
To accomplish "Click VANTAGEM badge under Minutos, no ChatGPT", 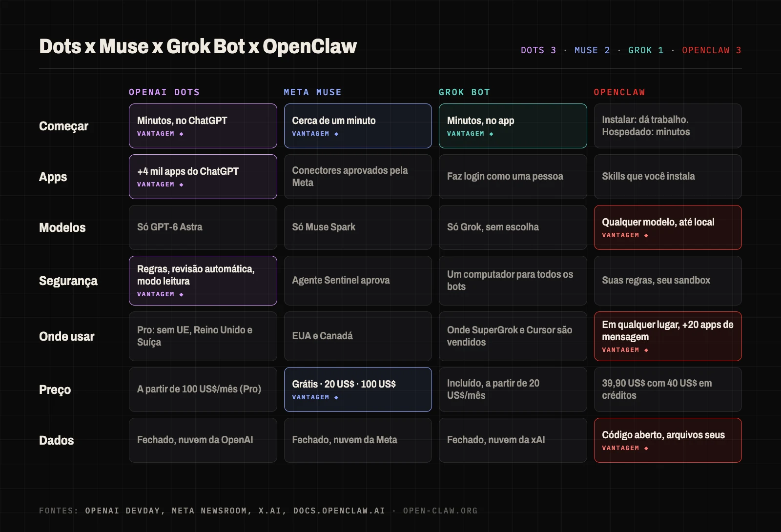I will [160, 134].
